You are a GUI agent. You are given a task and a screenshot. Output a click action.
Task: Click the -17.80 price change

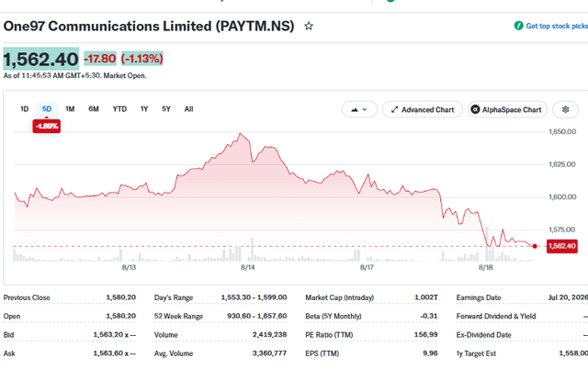point(100,59)
